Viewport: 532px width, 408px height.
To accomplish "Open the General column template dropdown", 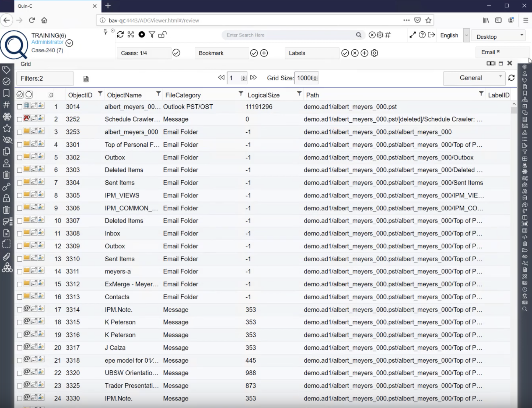I will (474, 78).
